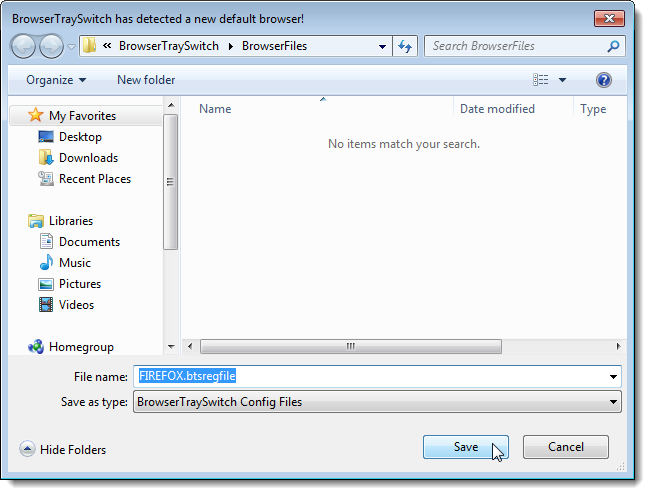This screenshot has height=495, width=650.
Task: Open the view options dropdown arrow
Action: click(563, 80)
